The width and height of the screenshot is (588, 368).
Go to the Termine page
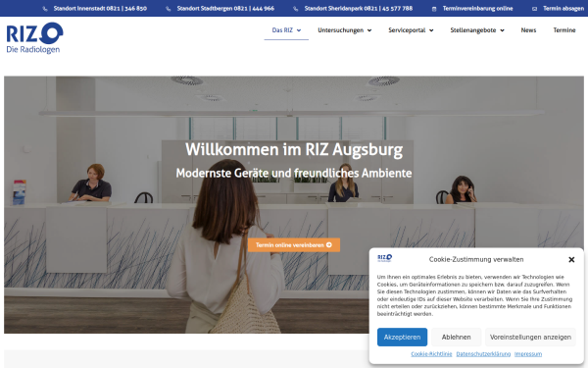pyautogui.click(x=564, y=30)
